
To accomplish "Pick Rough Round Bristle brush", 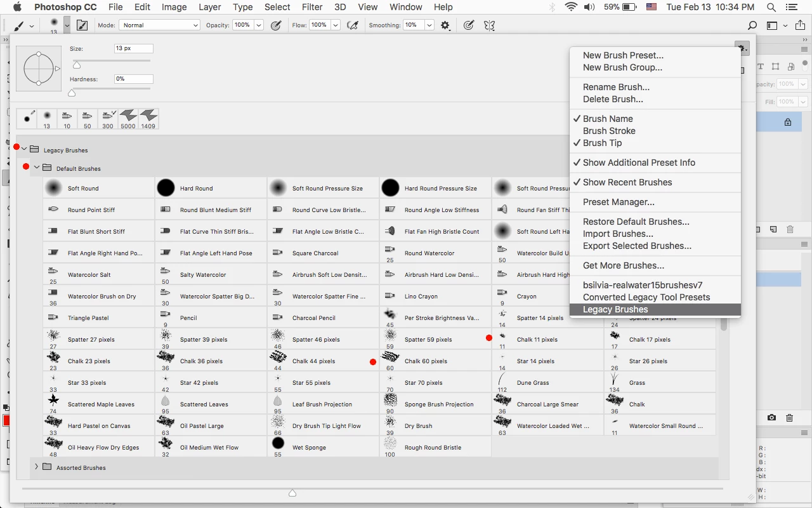I will point(435,447).
